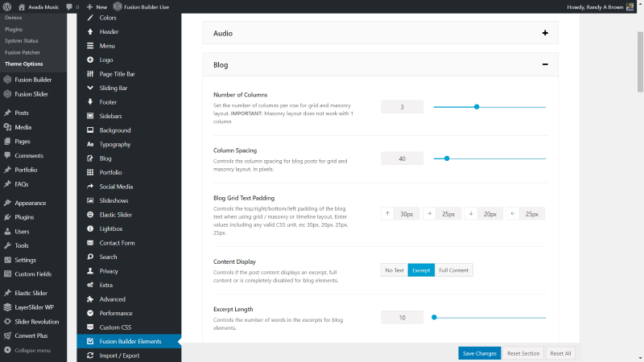The width and height of the screenshot is (644, 362).
Task: Click the Logo plus-circle icon
Action: [x=90, y=60]
